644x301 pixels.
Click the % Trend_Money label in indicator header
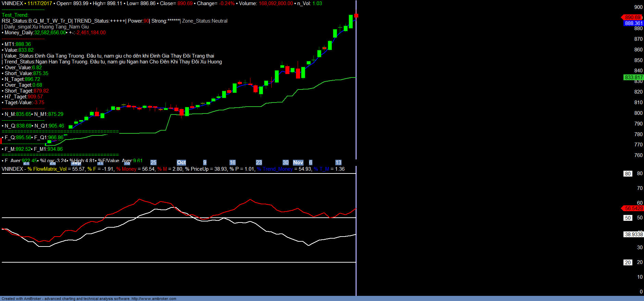click(275, 169)
